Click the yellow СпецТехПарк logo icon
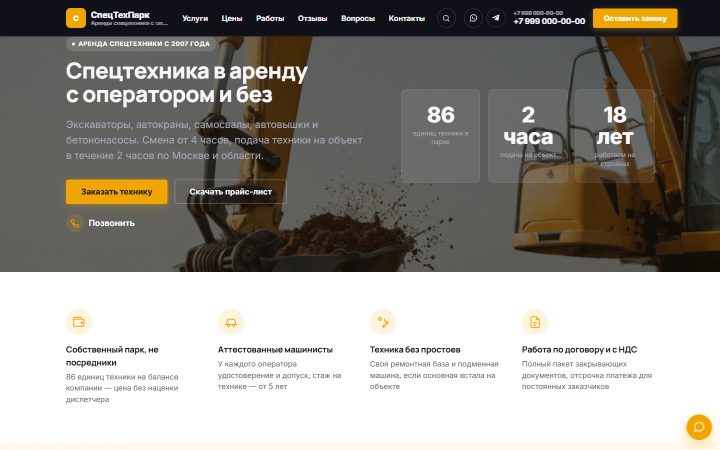 pyautogui.click(x=76, y=18)
